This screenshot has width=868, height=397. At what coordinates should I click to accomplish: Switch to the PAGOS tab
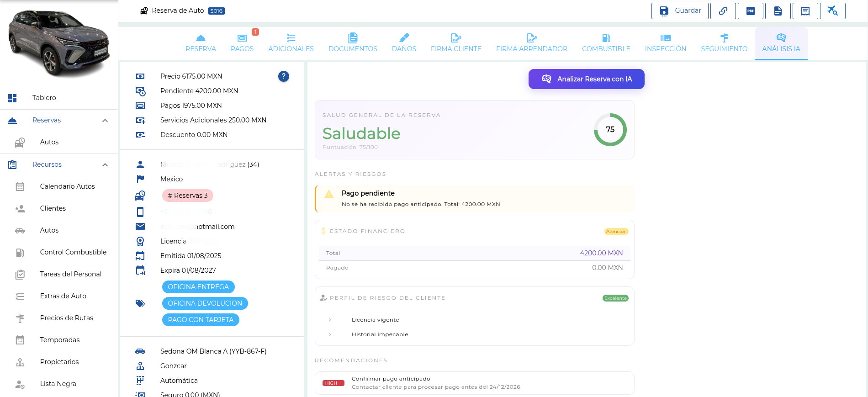coord(242,43)
